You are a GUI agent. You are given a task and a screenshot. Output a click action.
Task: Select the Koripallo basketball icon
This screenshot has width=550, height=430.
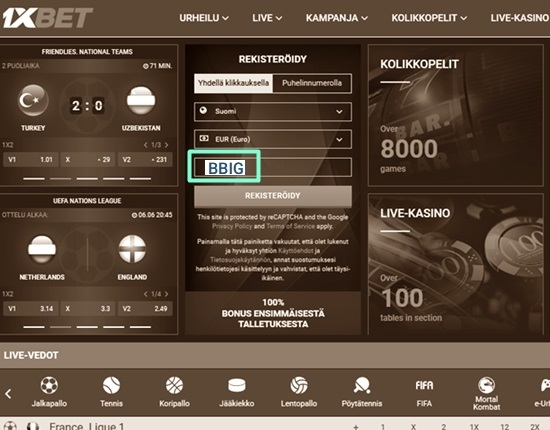click(x=174, y=385)
